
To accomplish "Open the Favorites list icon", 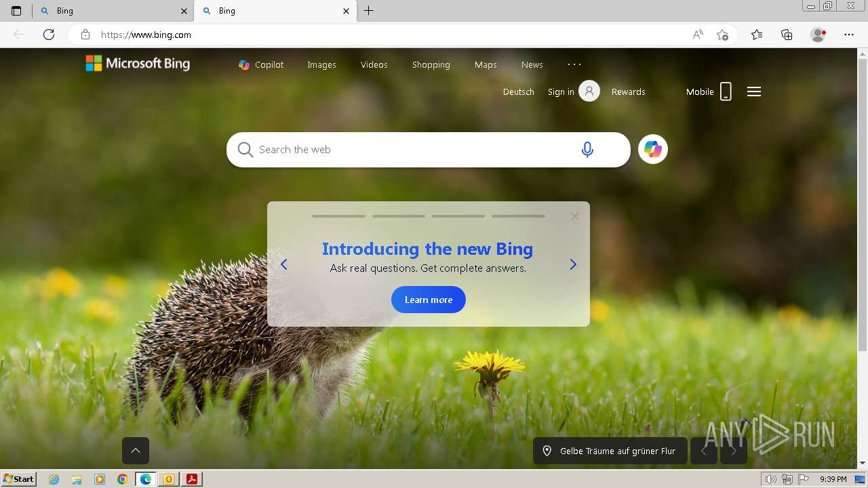I will (x=757, y=35).
